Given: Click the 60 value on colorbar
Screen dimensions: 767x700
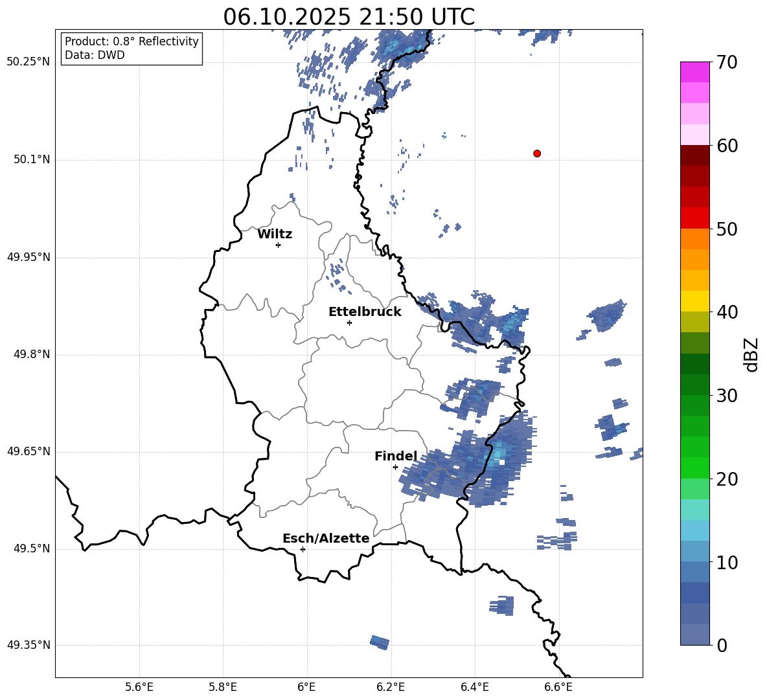Looking at the screenshot, I should 727,146.
